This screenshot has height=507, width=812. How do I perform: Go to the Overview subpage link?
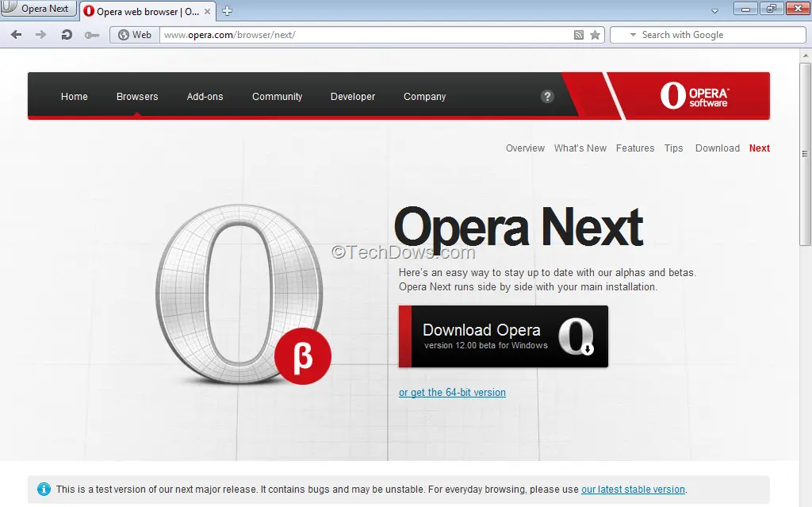(525, 148)
